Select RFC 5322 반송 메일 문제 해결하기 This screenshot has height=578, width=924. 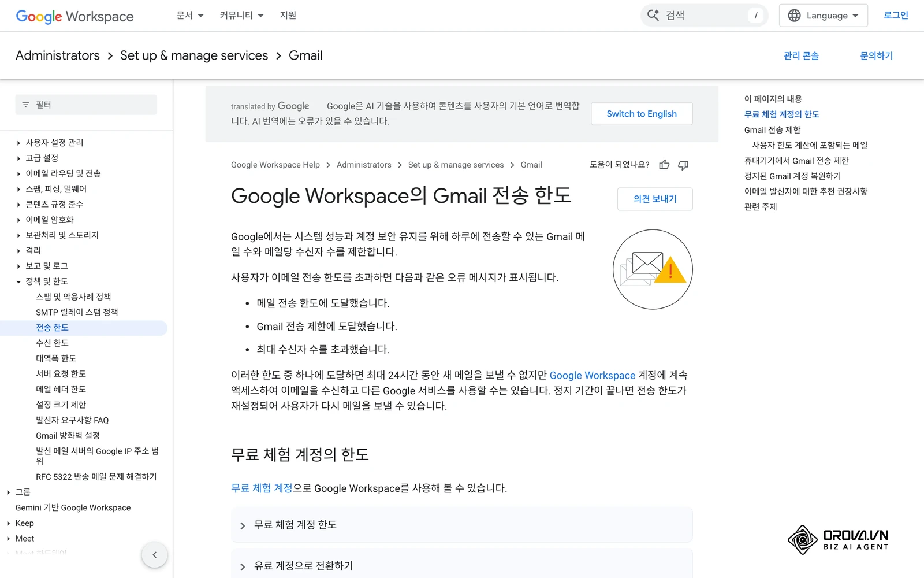tap(96, 477)
